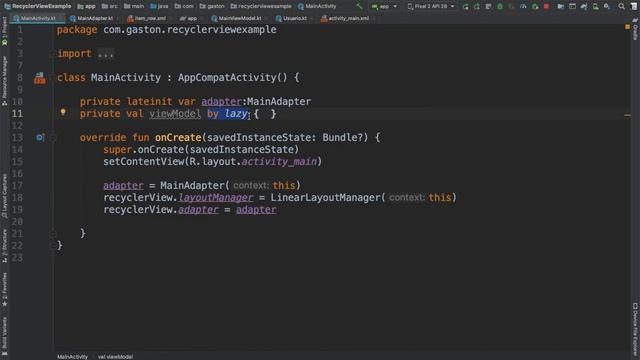Open the Layout Captures side panel
The width and height of the screenshot is (640, 360).
[4, 197]
